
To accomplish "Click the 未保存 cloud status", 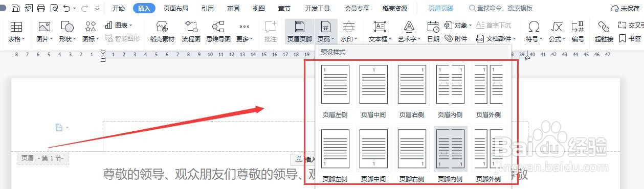I will 626,8.
